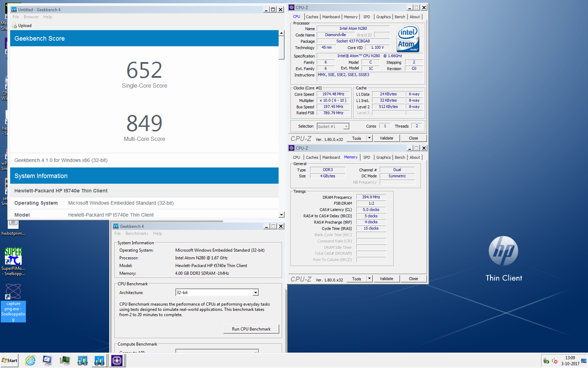Expand Tools dropdown arrow in lower CPU-Z window
Screen dimensions: 588x368
click(369, 279)
